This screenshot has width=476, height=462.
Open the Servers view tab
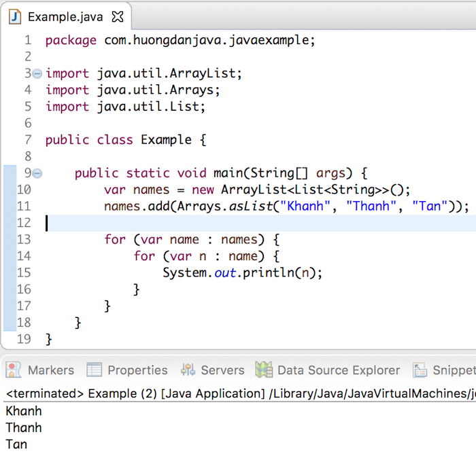pos(212,370)
